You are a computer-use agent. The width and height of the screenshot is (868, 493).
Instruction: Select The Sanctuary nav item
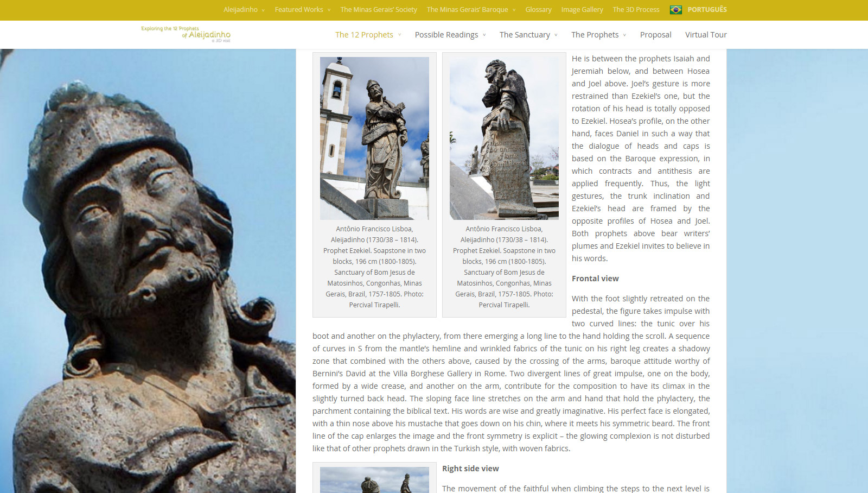click(525, 35)
